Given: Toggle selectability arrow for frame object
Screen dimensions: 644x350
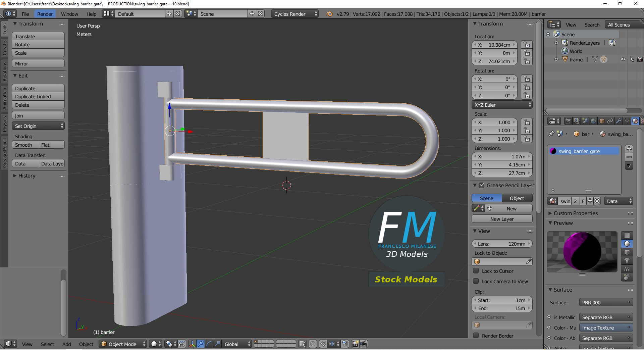Looking at the screenshot, I should pyautogui.click(x=632, y=59).
